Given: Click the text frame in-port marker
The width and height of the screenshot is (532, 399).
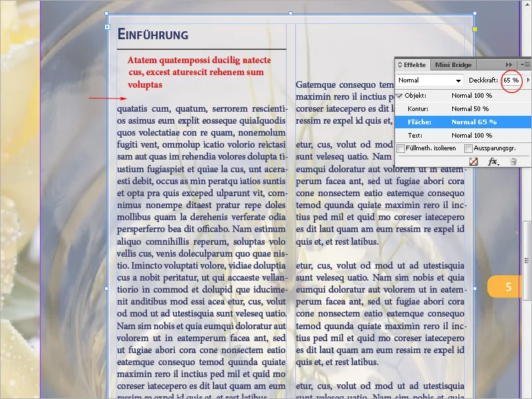Looking at the screenshot, I should 107,27.
